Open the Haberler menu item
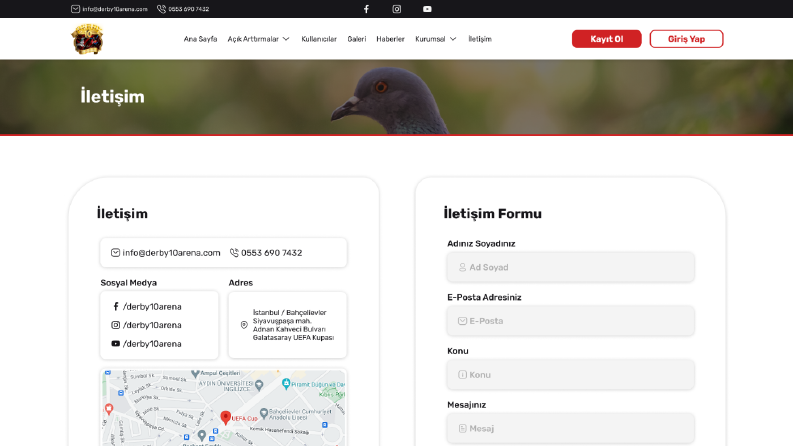793x446 pixels. click(x=390, y=39)
